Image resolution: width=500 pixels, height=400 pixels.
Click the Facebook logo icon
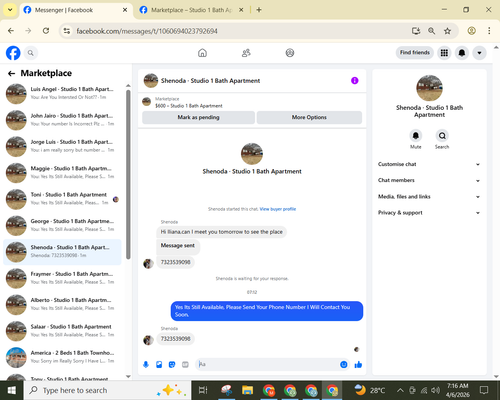pyautogui.click(x=13, y=53)
